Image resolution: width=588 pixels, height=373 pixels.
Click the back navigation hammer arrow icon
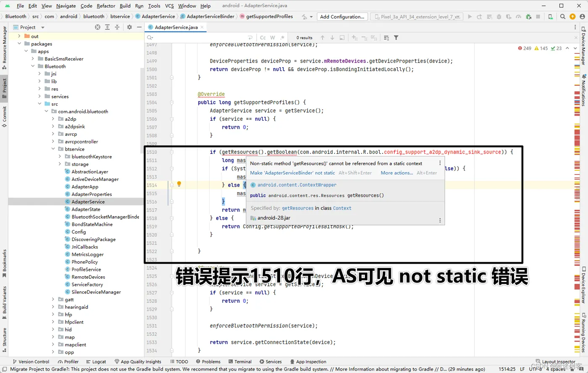pos(304,17)
